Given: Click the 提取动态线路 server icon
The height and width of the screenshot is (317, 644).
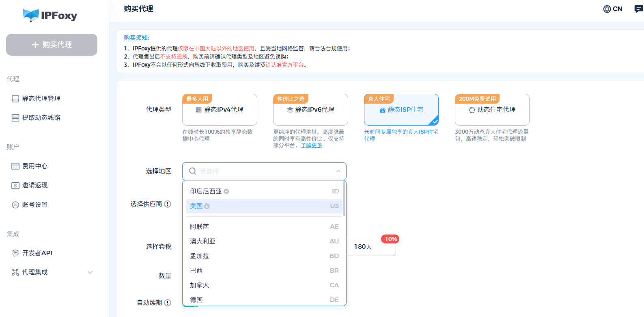Looking at the screenshot, I should [x=15, y=118].
